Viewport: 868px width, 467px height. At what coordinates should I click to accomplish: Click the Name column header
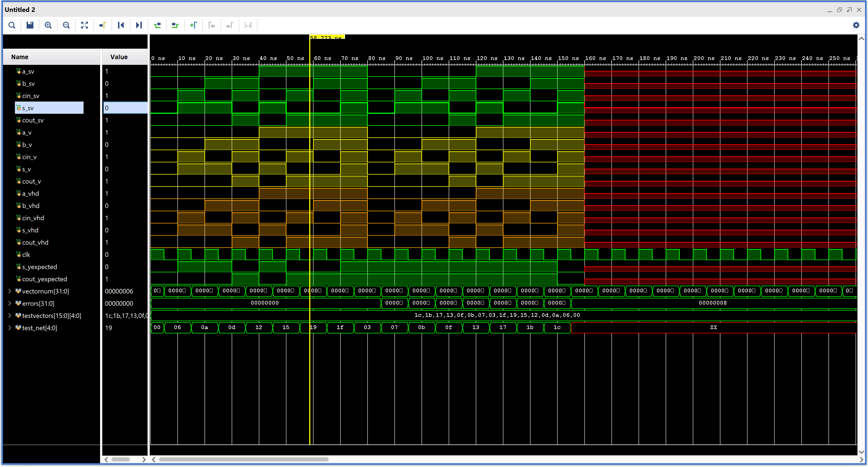[x=20, y=57]
